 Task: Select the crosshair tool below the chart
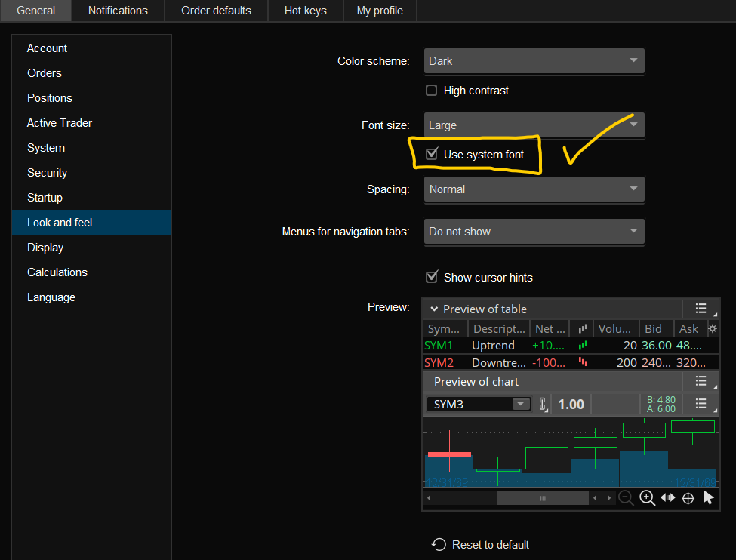tap(688, 498)
